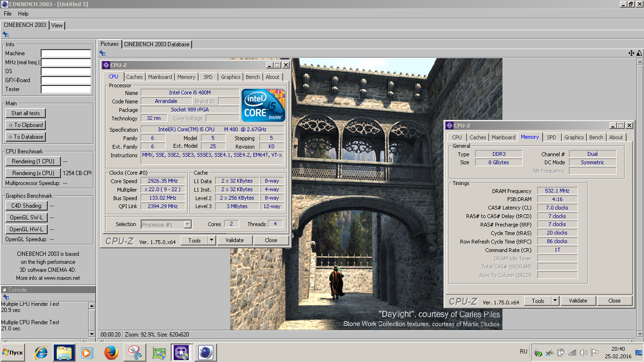Open the volume speaker tray icon

tap(584, 353)
